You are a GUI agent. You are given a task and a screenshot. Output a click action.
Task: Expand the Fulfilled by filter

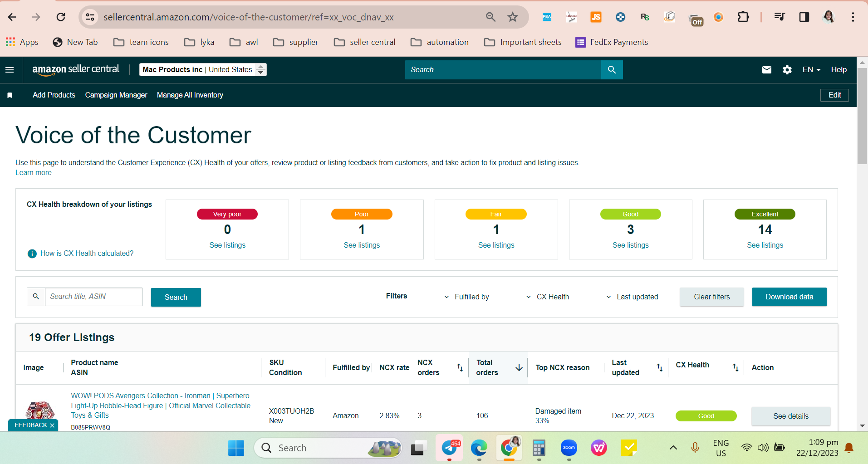[467, 297]
